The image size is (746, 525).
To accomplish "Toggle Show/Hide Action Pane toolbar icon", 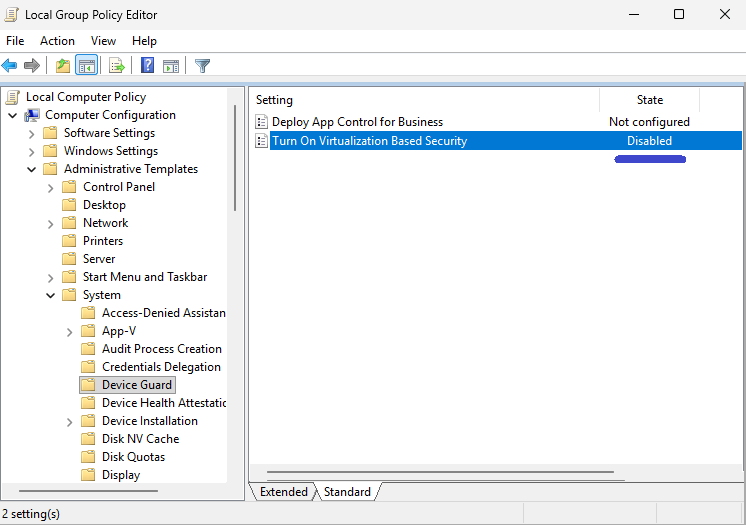I will pyautogui.click(x=171, y=66).
